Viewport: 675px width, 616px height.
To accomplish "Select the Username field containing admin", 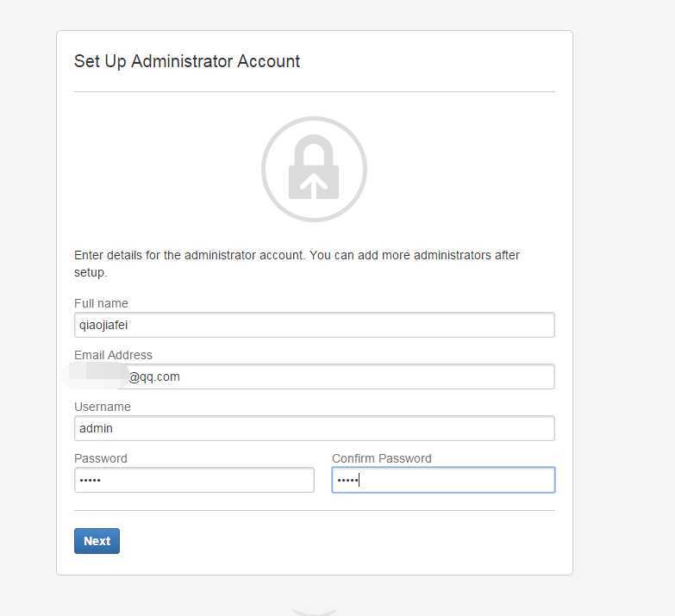I will click(315, 428).
